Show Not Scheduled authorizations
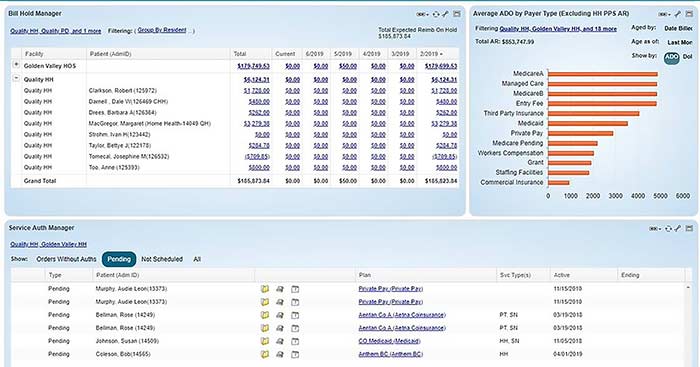700x367 pixels. pyautogui.click(x=162, y=259)
